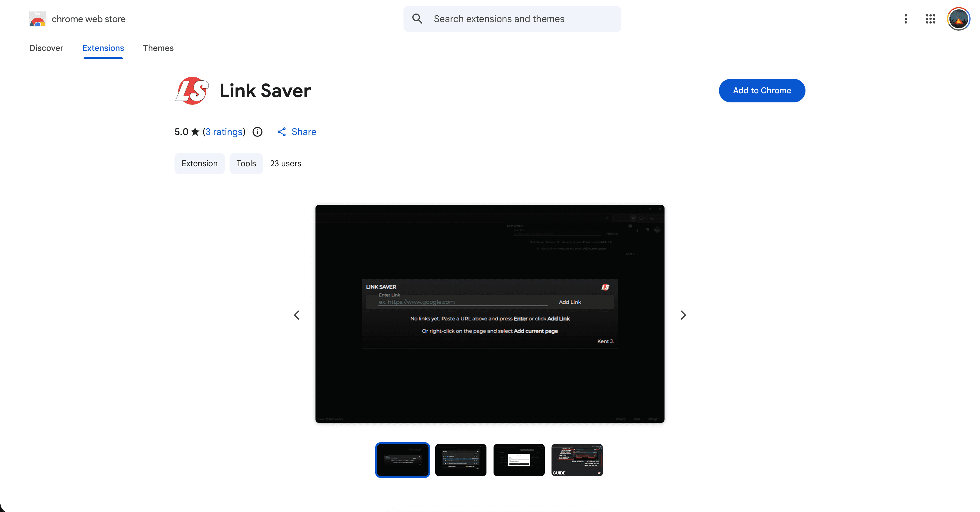Select the third screenshot thumbnail
The width and height of the screenshot is (980, 512).
(x=519, y=460)
